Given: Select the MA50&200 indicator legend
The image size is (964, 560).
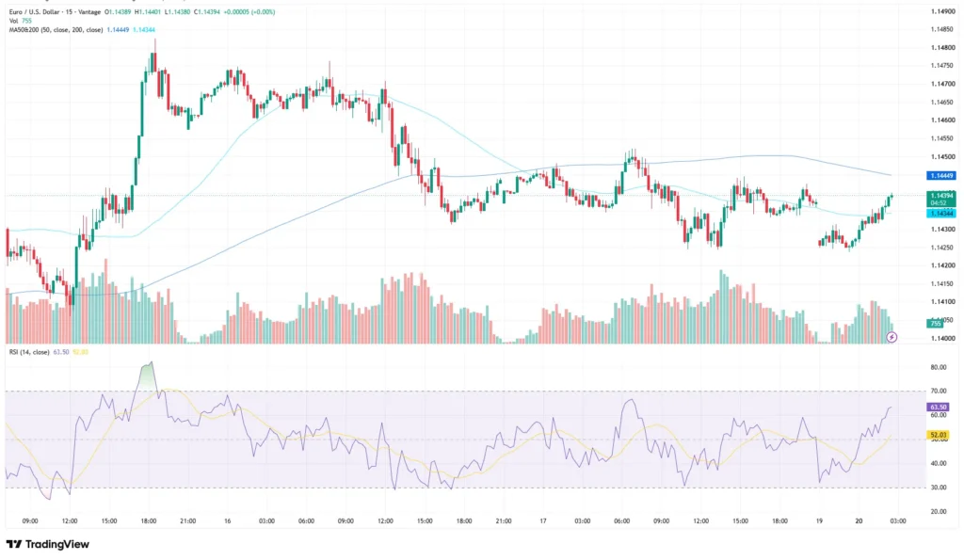Looking at the screenshot, I should [x=56, y=29].
